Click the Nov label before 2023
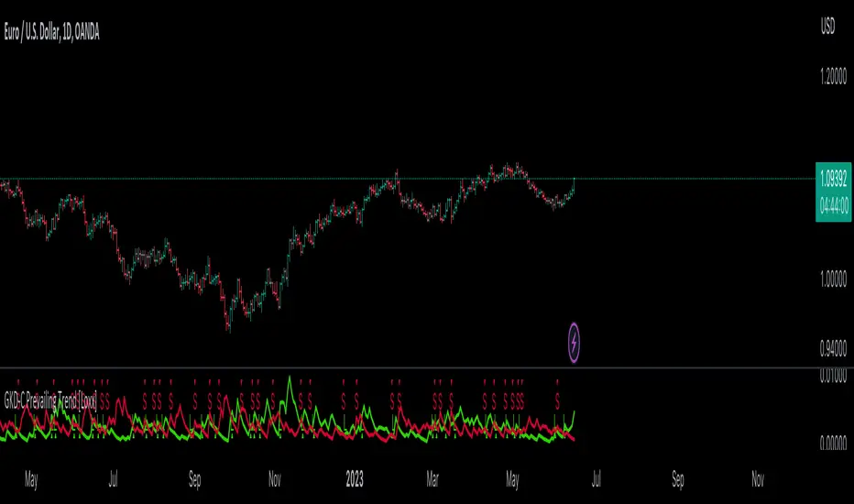 click(x=275, y=479)
